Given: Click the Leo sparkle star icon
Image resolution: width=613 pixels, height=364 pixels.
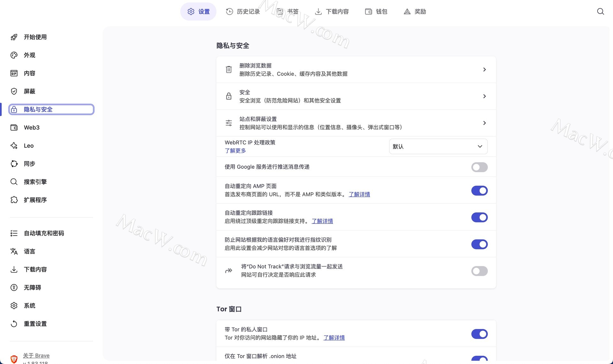Looking at the screenshot, I should [x=14, y=146].
